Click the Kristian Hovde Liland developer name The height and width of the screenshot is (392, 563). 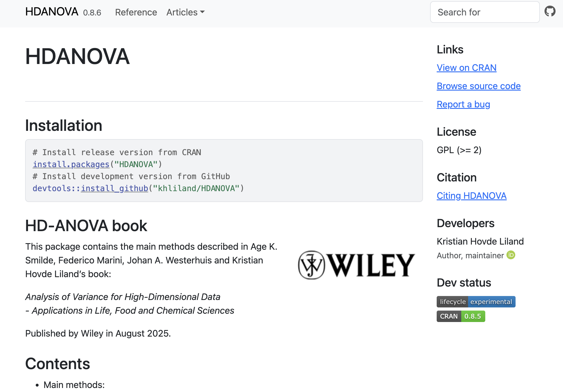coord(480,241)
